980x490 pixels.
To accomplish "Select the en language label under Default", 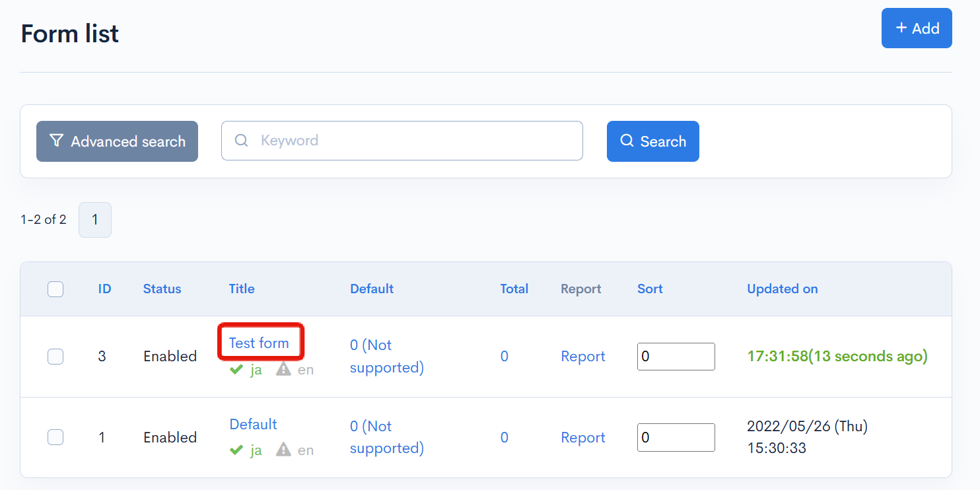I will pos(305,450).
